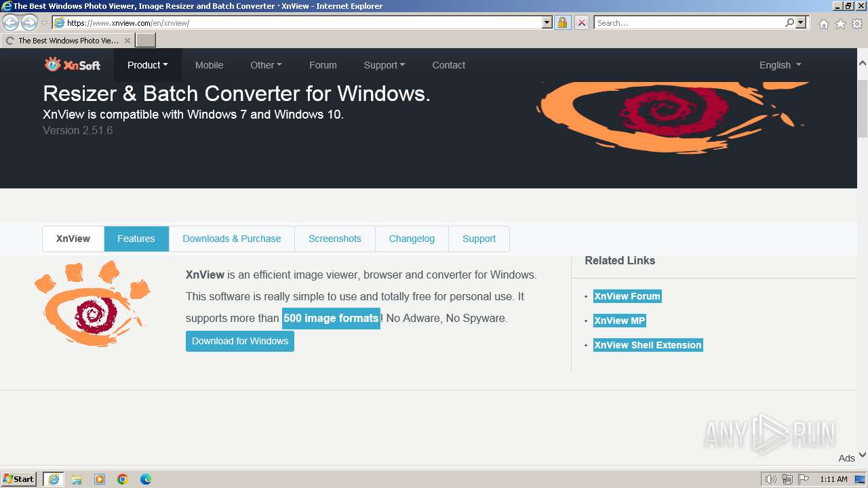Viewport: 868px width, 488px height.
Task: Open the Forum nav item
Action: click(x=323, y=65)
